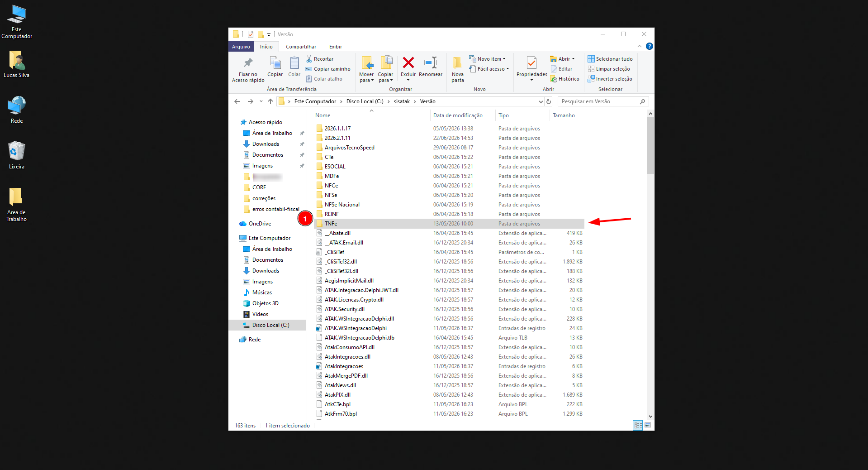
Task: Open the Copiar para dropdown
Action: tap(385, 78)
